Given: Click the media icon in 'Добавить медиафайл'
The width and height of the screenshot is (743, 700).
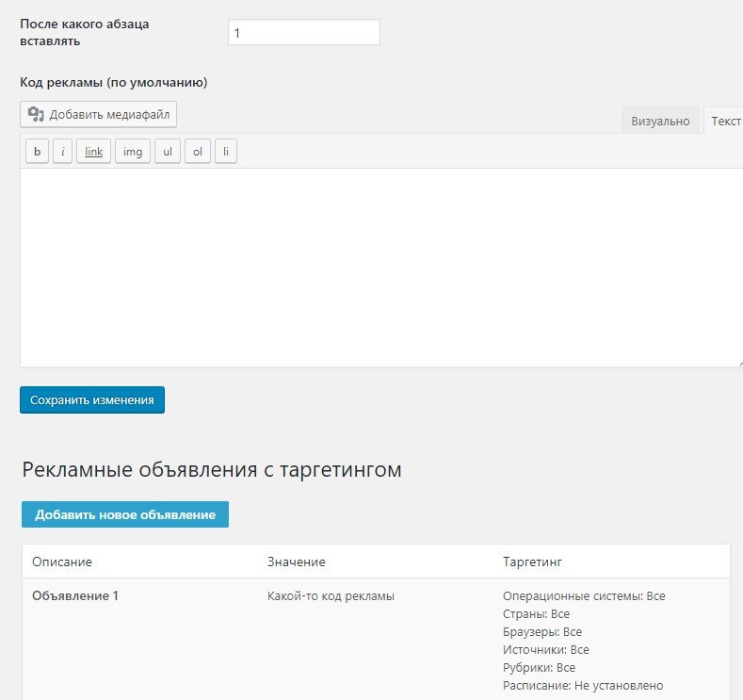Looking at the screenshot, I should (x=36, y=114).
